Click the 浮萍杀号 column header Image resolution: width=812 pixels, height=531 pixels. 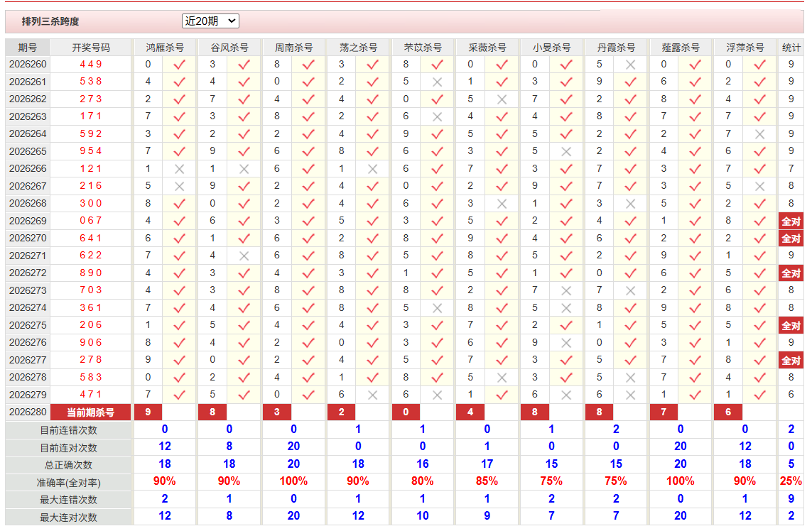pyautogui.click(x=745, y=48)
